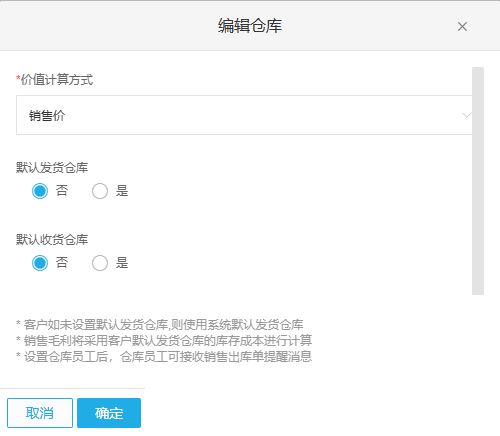Click the 取消 button

click(40, 413)
